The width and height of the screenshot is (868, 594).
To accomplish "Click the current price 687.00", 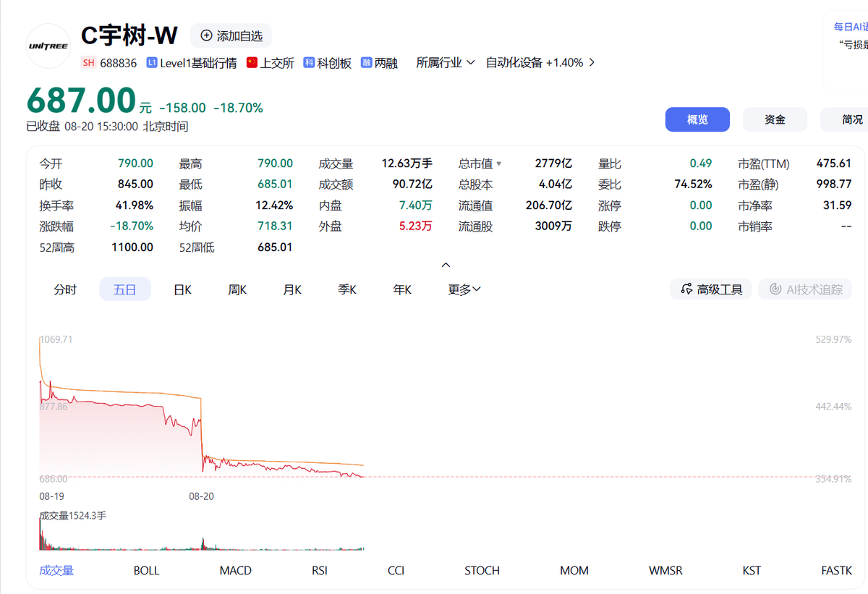I will [81, 101].
